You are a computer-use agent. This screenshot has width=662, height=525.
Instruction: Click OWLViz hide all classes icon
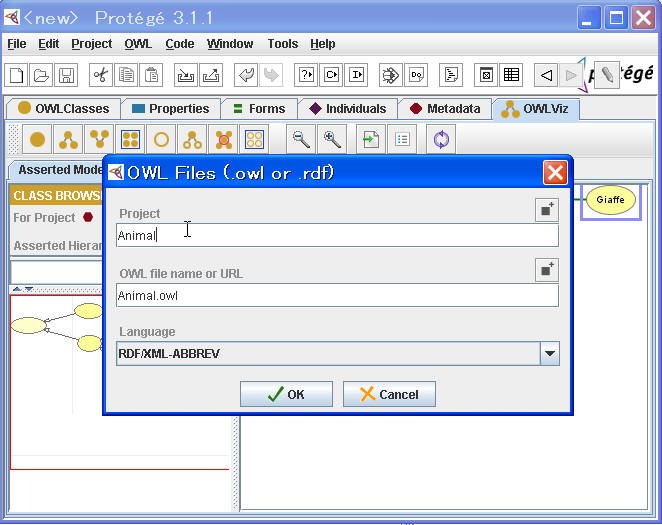(x=254, y=139)
